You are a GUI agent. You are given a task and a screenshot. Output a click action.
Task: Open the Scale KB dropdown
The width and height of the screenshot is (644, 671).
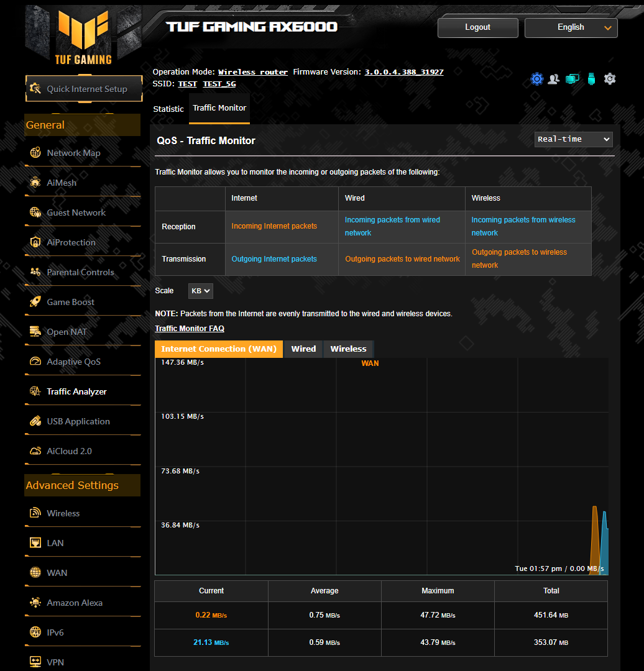(200, 291)
